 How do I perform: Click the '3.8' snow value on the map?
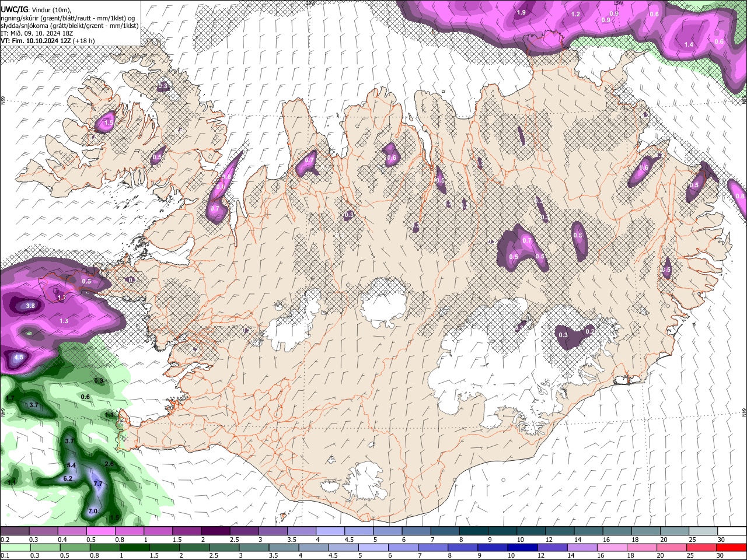[x=31, y=306]
